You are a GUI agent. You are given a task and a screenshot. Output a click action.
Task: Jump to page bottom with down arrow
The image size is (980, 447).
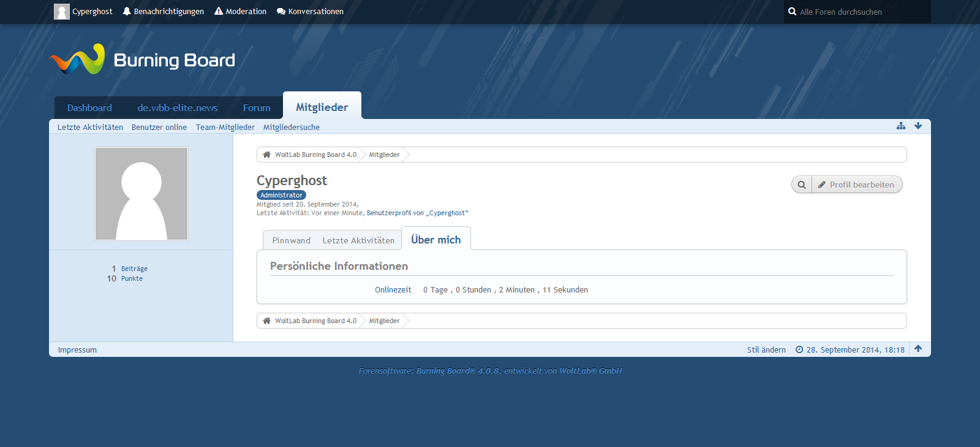coord(918,126)
